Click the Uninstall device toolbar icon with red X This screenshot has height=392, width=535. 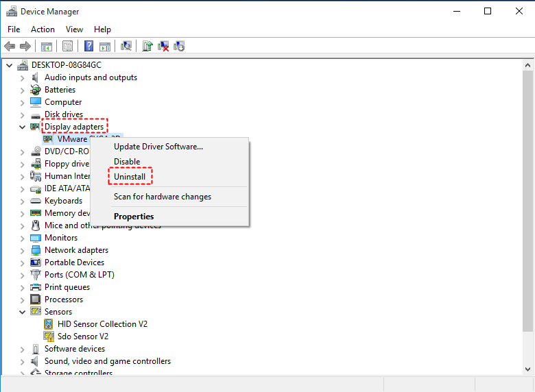[163, 47]
